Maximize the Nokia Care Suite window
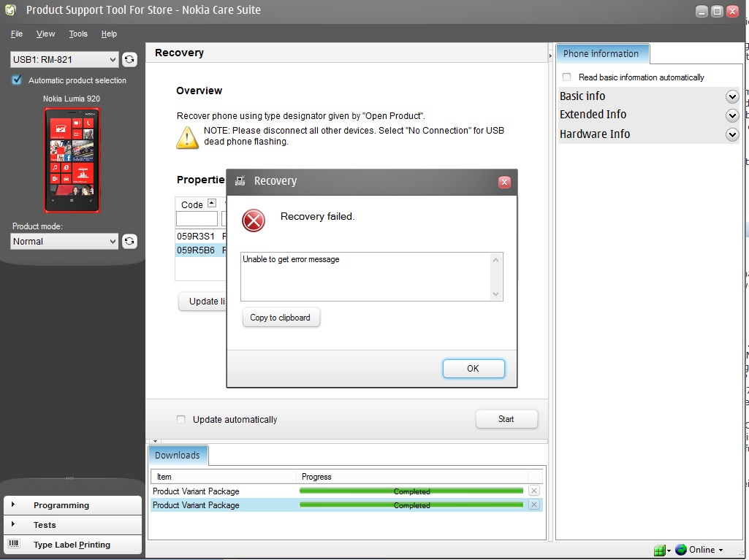This screenshot has width=749, height=560. pyautogui.click(x=717, y=12)
